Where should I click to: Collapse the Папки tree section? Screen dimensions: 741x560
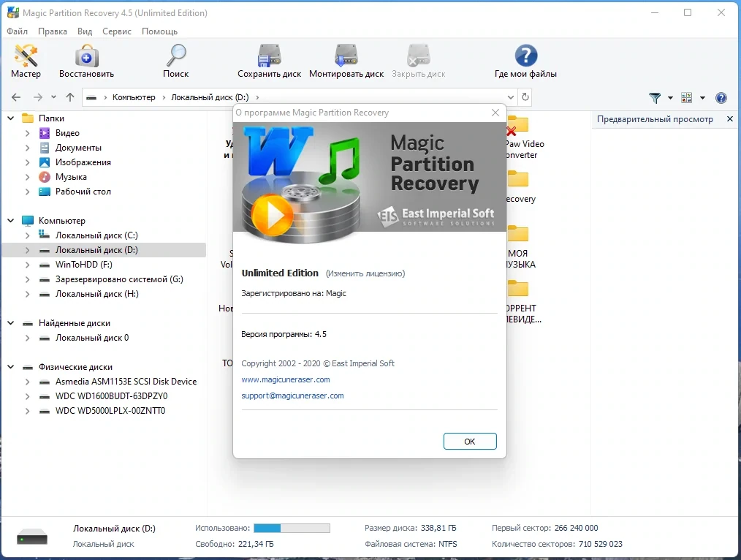tap(11, 118)
